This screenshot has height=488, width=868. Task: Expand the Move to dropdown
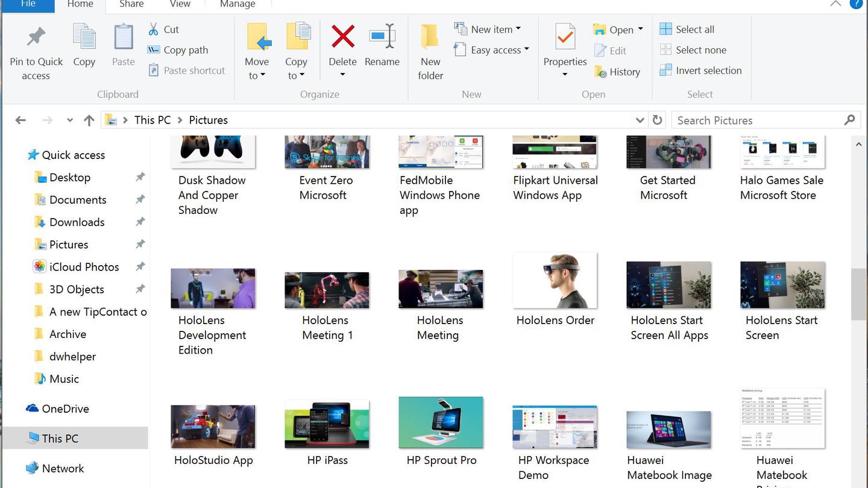coord(257,75)
